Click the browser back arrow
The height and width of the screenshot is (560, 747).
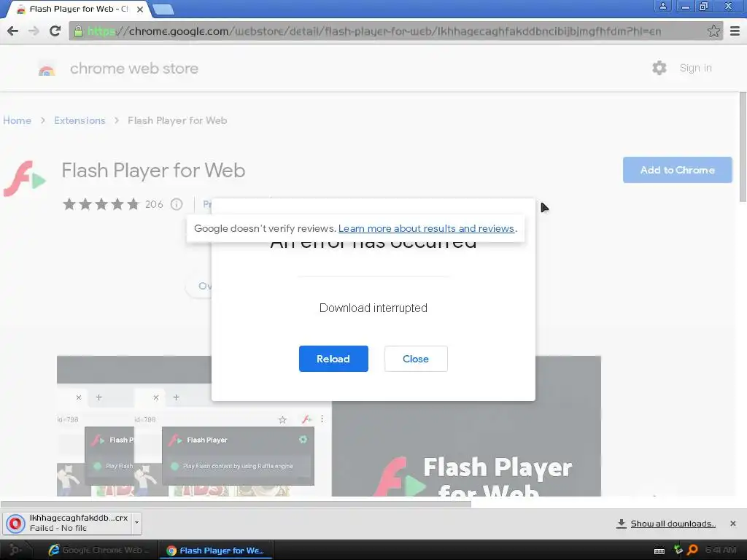point(13,31)
